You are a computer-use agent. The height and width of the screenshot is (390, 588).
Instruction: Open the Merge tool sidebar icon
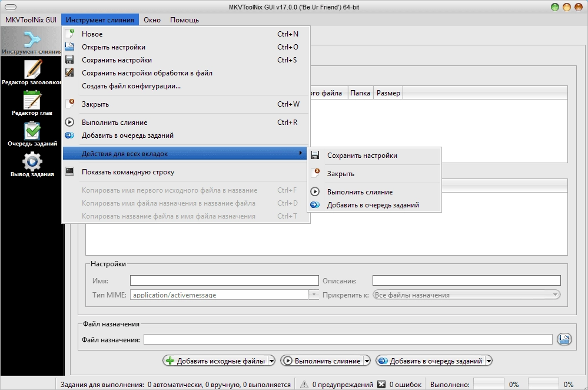click(32, 42)
